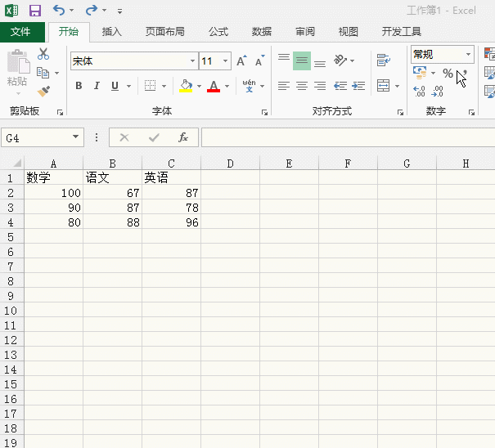Switch to the 页面布局 Page Layout tab
Screen dimensions: 495x448
tap(164, 32)
